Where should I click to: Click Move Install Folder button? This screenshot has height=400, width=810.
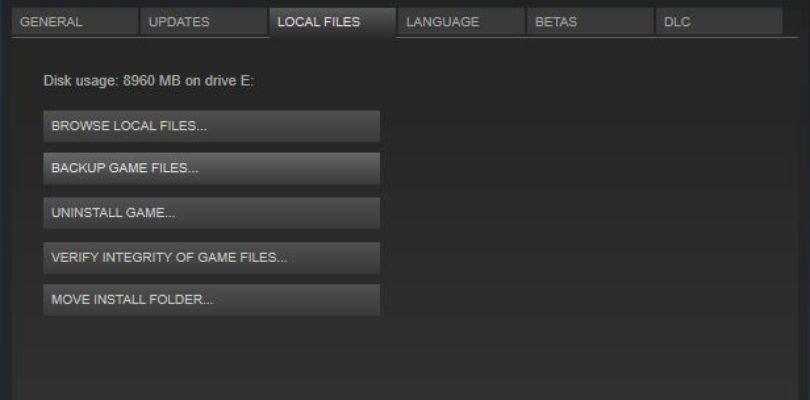tap(212, 300)
